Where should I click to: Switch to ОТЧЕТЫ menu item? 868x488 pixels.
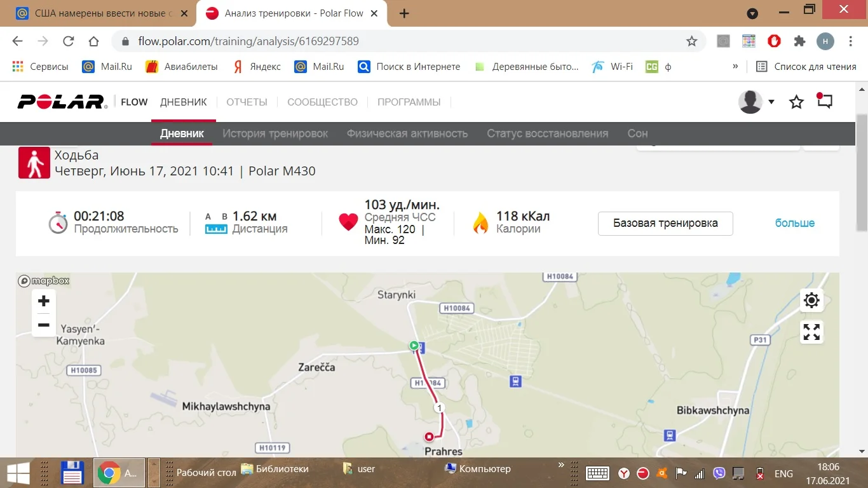point(247,102)
